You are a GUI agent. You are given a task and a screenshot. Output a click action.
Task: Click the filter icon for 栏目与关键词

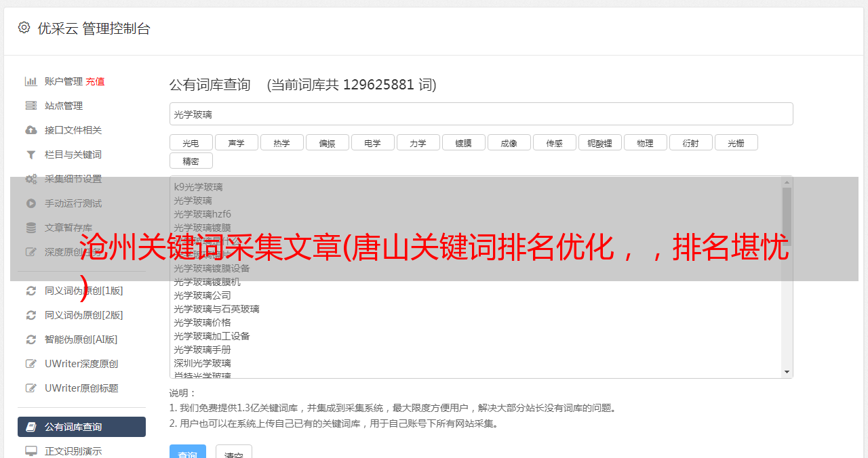pos(31,154)
